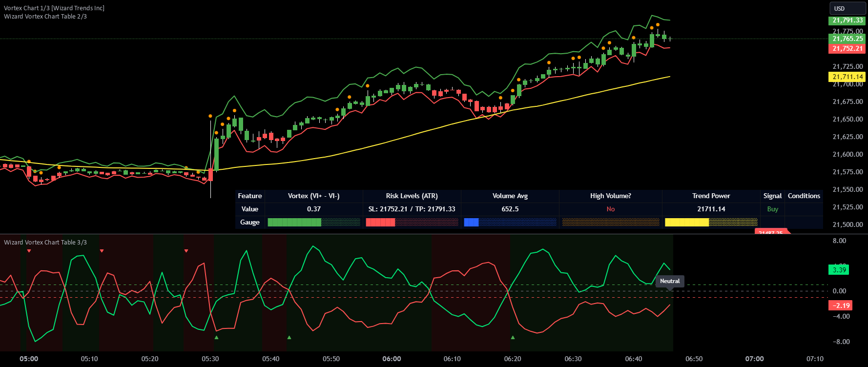Image resolution: width=868 pixels, height=367 pixels.
Task: Select the Wizard Vortex Chart Table 2/3 legend
Action: (x=45, y=16)
